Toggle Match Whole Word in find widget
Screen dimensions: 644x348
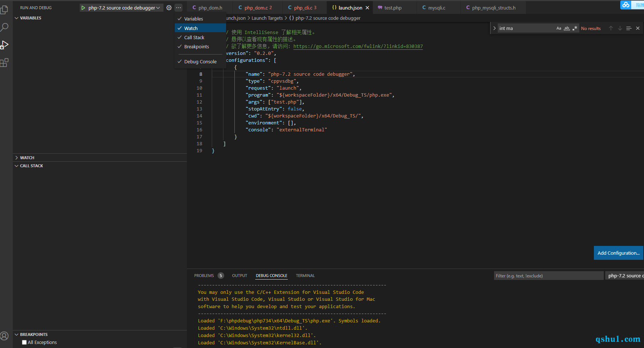click(567, 28)
